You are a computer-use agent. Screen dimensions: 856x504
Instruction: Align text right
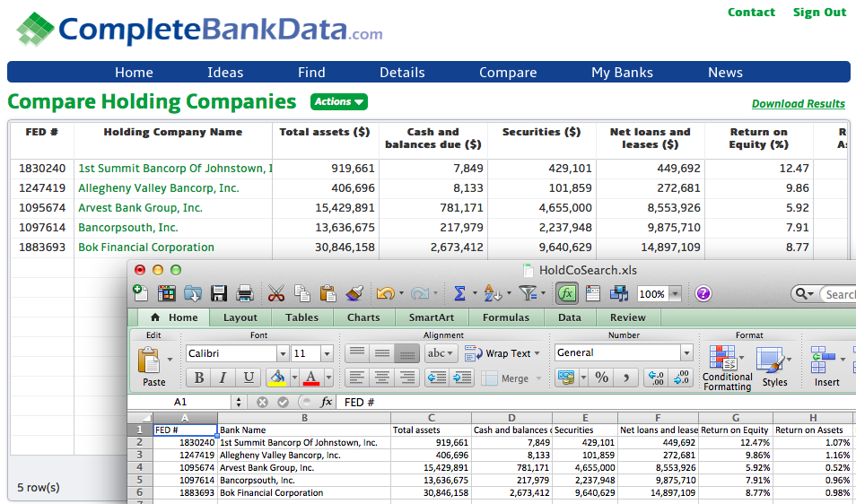click(406, 378)
